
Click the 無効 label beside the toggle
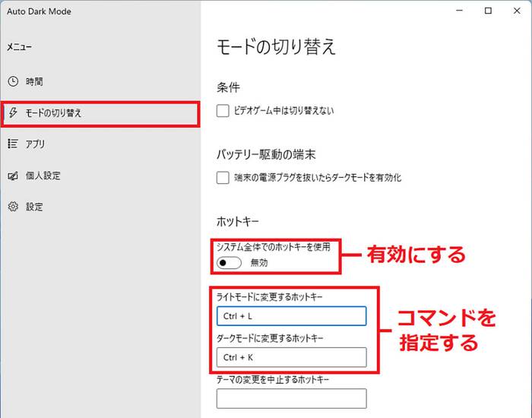coord(259,263)
